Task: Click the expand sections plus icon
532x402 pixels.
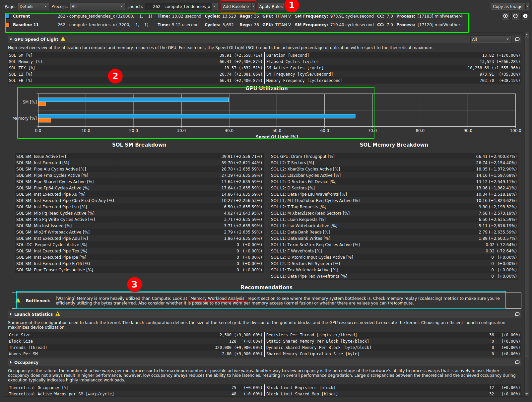Action: 505,16
